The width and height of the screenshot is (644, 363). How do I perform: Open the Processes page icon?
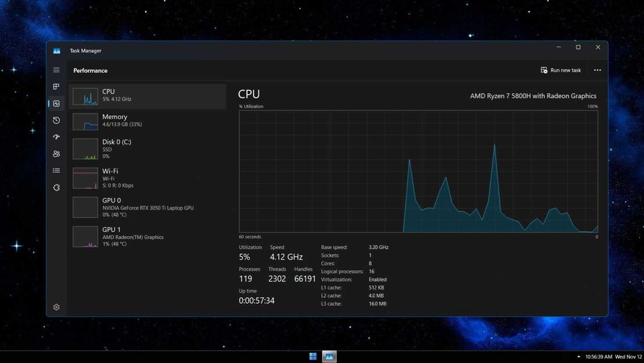tap(56, 87)
